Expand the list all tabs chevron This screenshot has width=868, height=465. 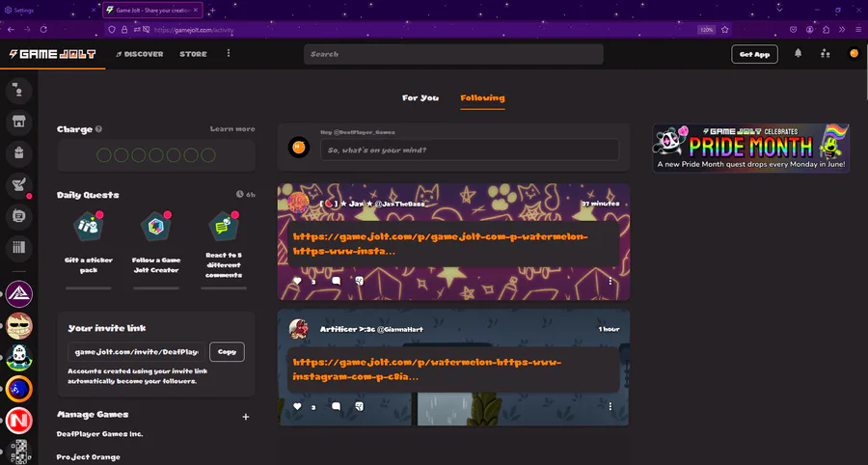point(779,10)
